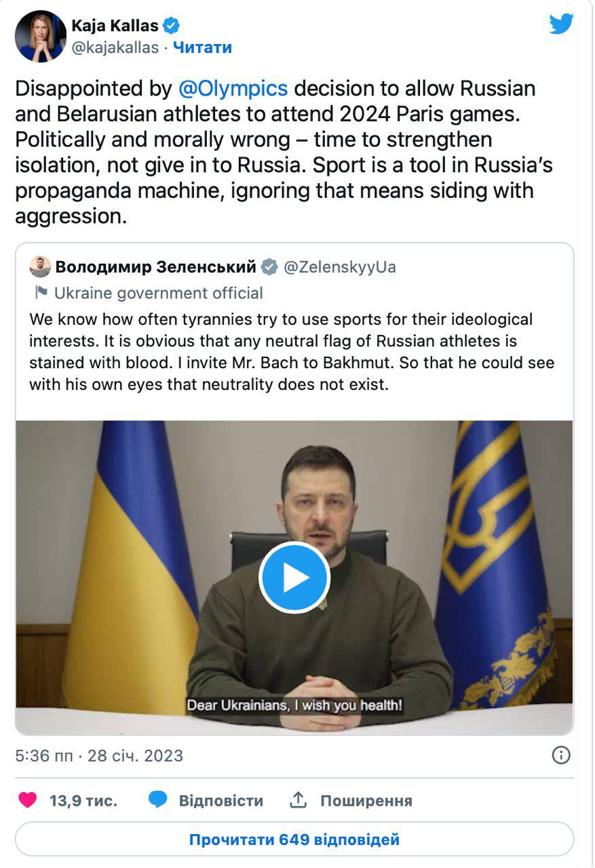Click Zelenskyy's small profile avatar

coord(40,267)
